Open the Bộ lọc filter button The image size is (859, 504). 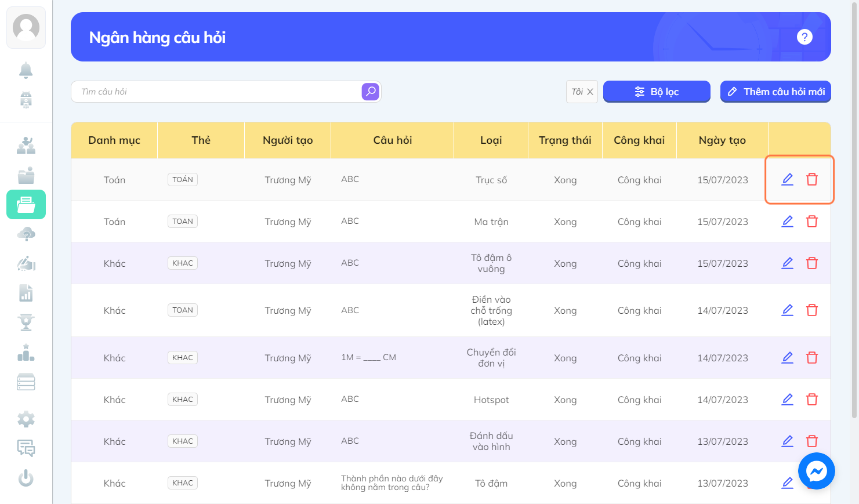point(657,92)
